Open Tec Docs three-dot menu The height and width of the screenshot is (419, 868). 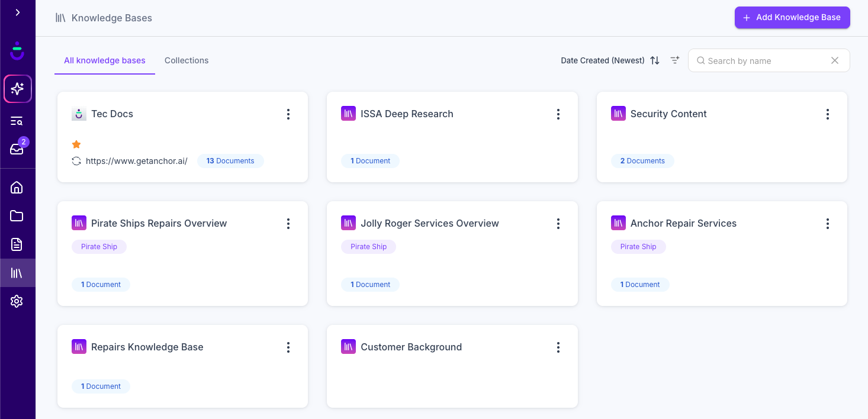pyautogui.click(x=288, y=114)
